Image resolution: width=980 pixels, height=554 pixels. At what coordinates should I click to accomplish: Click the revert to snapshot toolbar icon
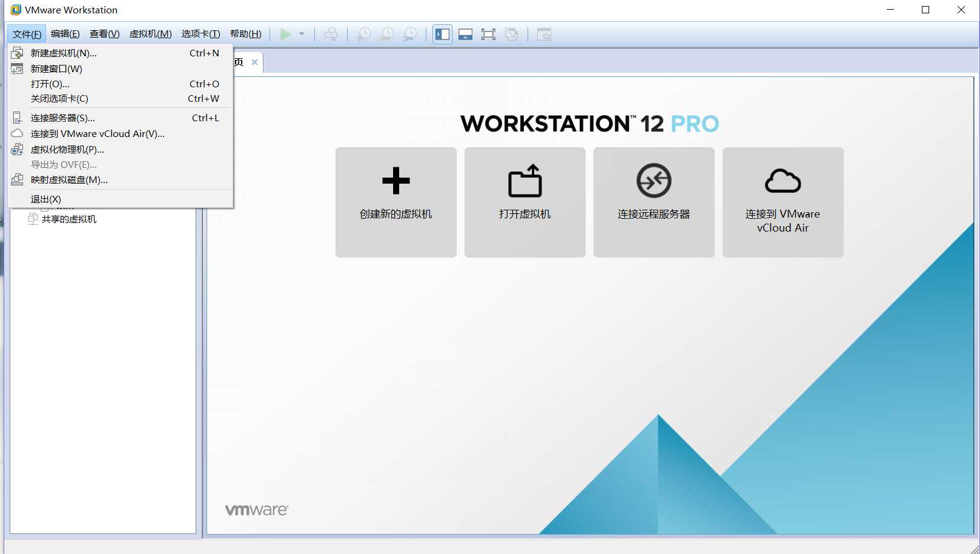(x=386, y=35)
